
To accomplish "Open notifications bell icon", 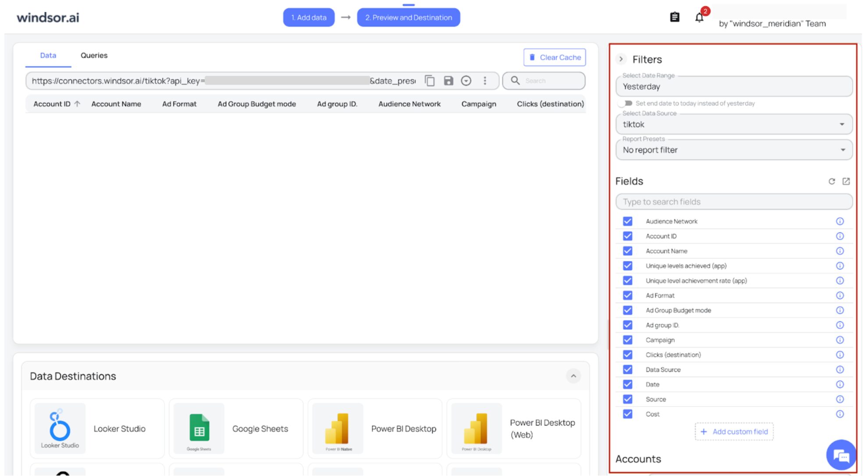I will 699,18.
